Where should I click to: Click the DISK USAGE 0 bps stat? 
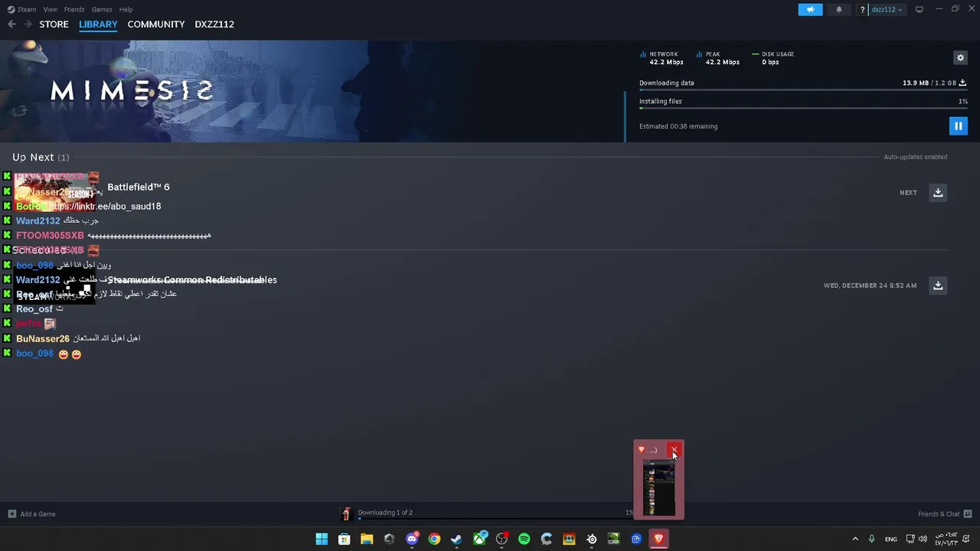click(773, 58)
